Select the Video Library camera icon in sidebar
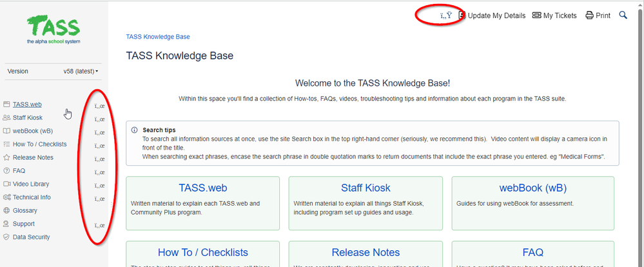Screen dimensions: 644x267 pyautogui.click(x=6, y=184)
